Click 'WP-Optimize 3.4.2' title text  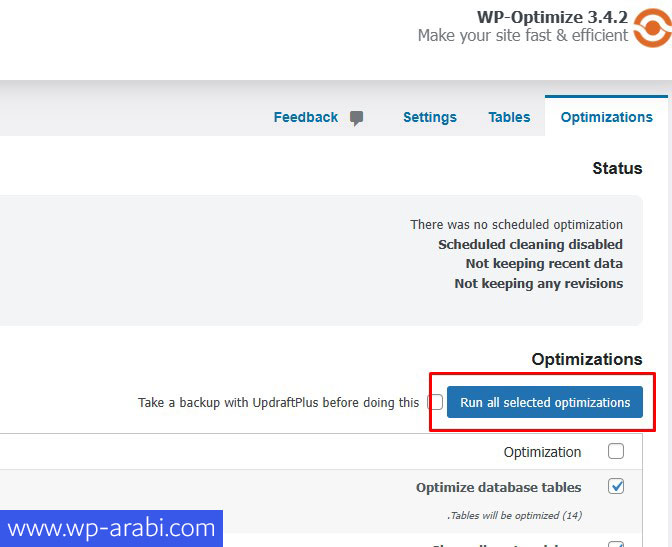552,17
